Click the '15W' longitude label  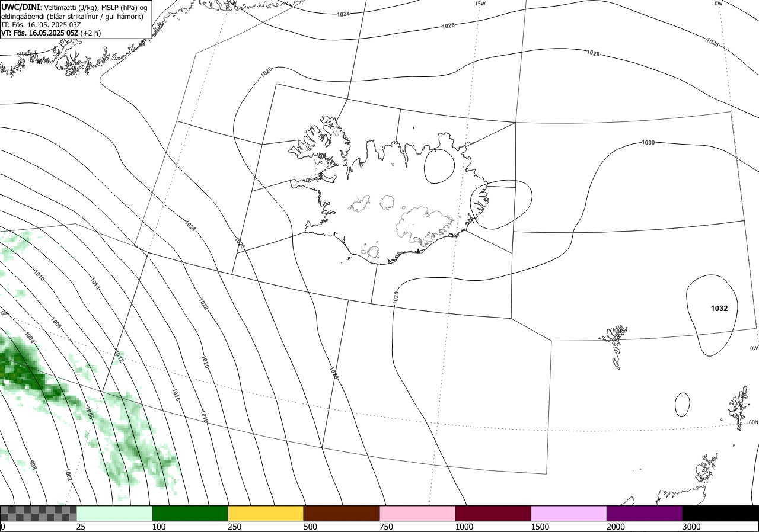[x=480, y=4]
